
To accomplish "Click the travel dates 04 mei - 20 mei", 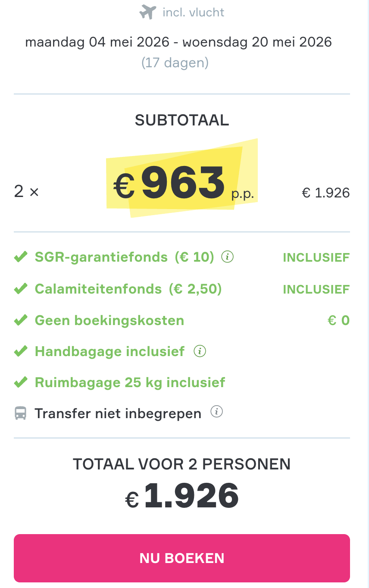I will pyautogui.click(x=178, y=42).
